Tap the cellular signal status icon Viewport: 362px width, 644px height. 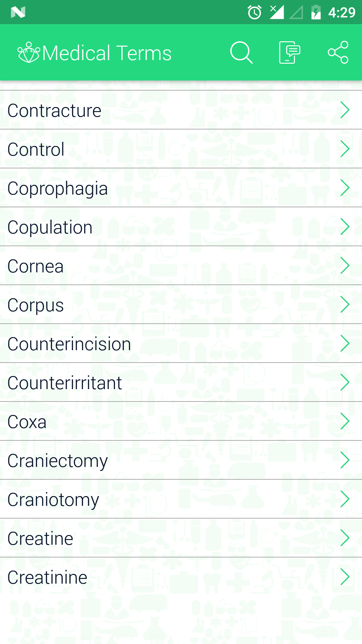tap(277, 12)
